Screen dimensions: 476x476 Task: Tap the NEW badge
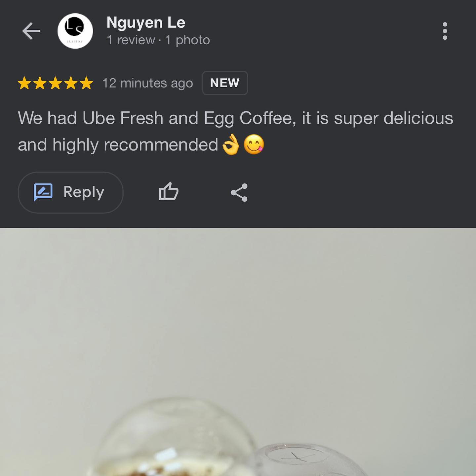[x=225, y=83]
